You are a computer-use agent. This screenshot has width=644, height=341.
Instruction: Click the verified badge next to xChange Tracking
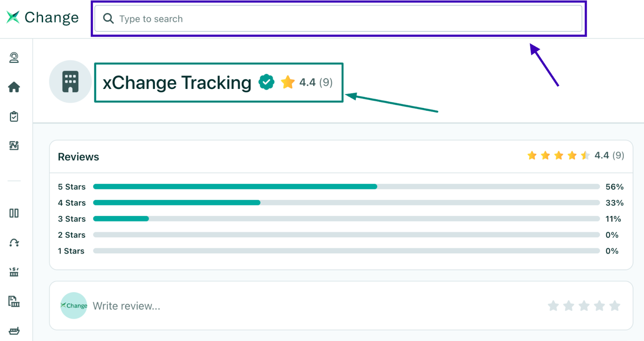pos(266,82)
